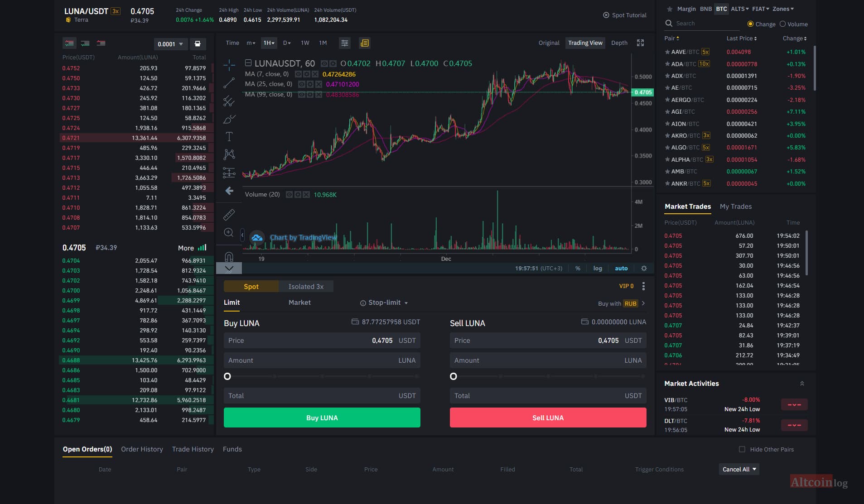
Task: Click the green Buy LUNA button
Action: pyautogui.click(x=322, y=418)
